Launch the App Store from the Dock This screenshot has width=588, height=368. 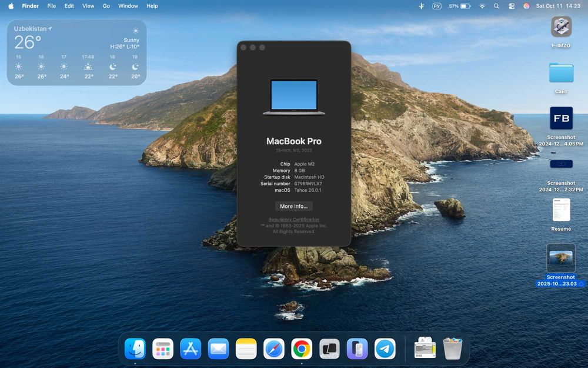(x=191, y=349)
